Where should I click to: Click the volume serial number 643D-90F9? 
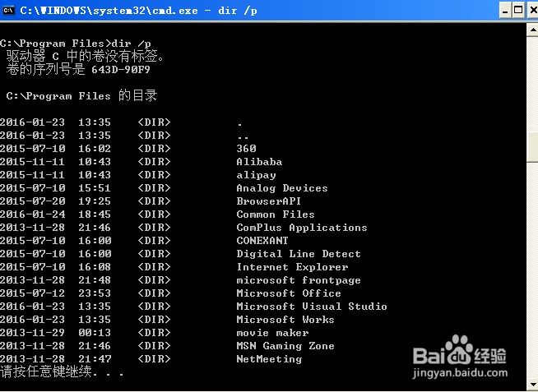[x=121, y=70]
